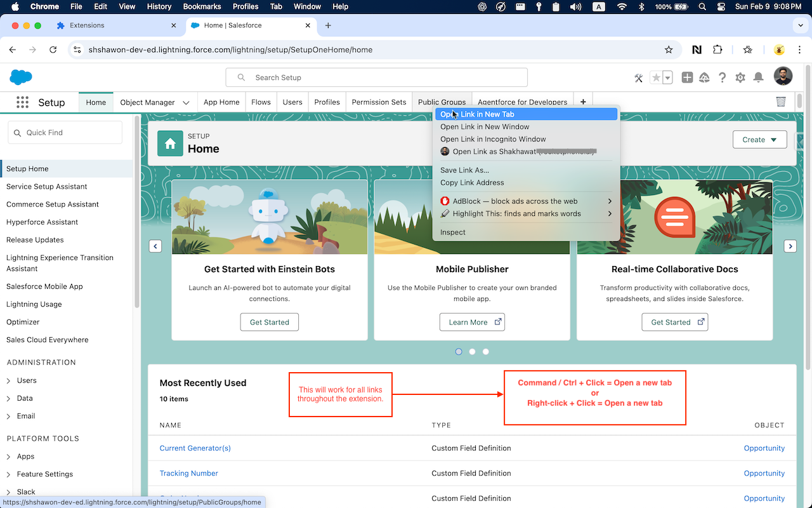812x508 pixels.
Task: Click the Salesforce cloud logo
Action: tap(21, 77)
